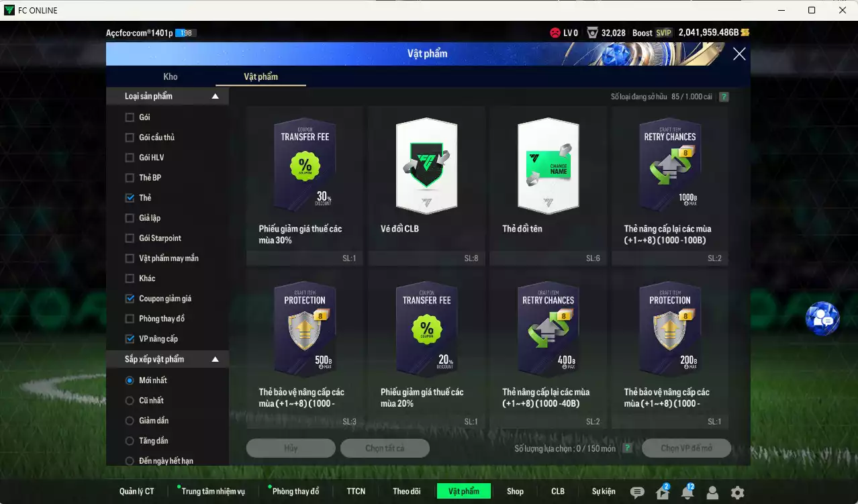Switch to the Kho tab
Image resolution: width=858 pixels, height=504 pixels.
pyautogui.click(x=171, y=77)
